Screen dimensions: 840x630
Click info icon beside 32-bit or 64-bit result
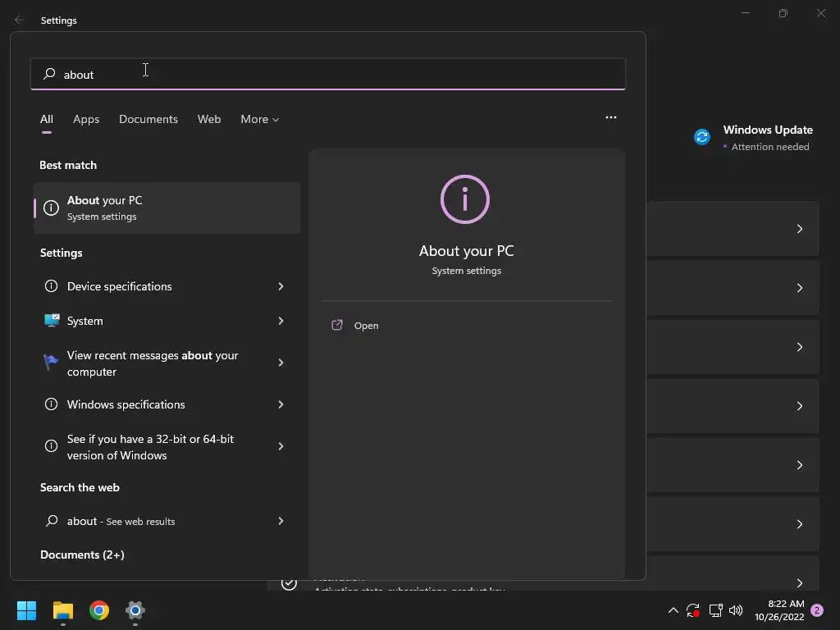(x=51, y=445)
